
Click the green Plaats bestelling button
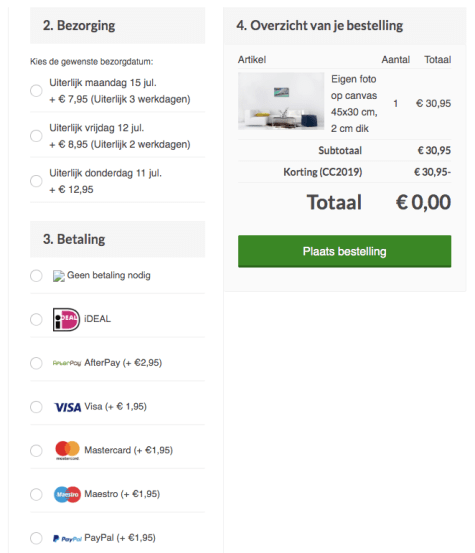pyautogui.click(x=345, y=251)
